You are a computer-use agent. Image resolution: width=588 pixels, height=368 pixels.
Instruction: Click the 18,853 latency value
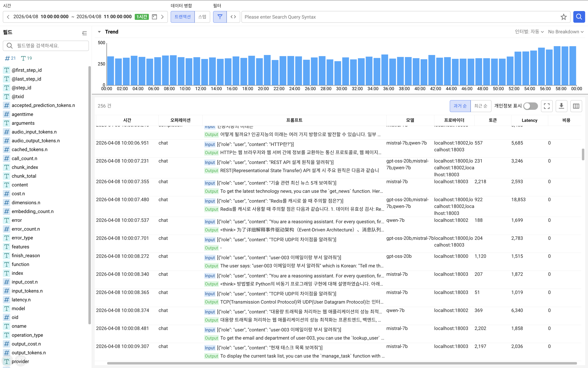[x=518, y=200]
